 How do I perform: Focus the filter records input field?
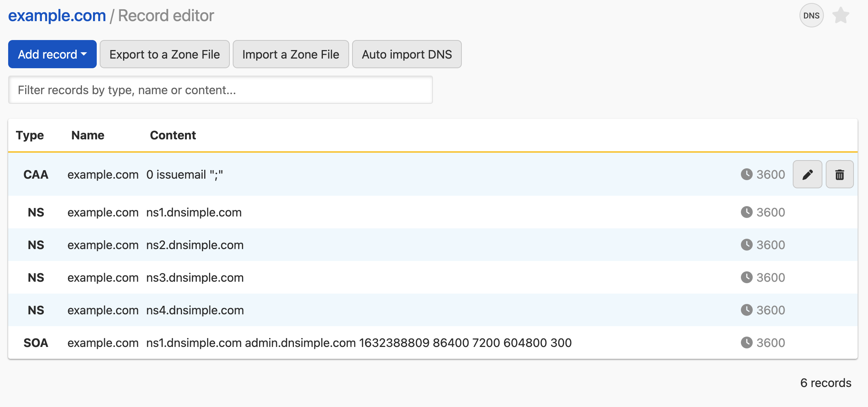tap(220, 90)
